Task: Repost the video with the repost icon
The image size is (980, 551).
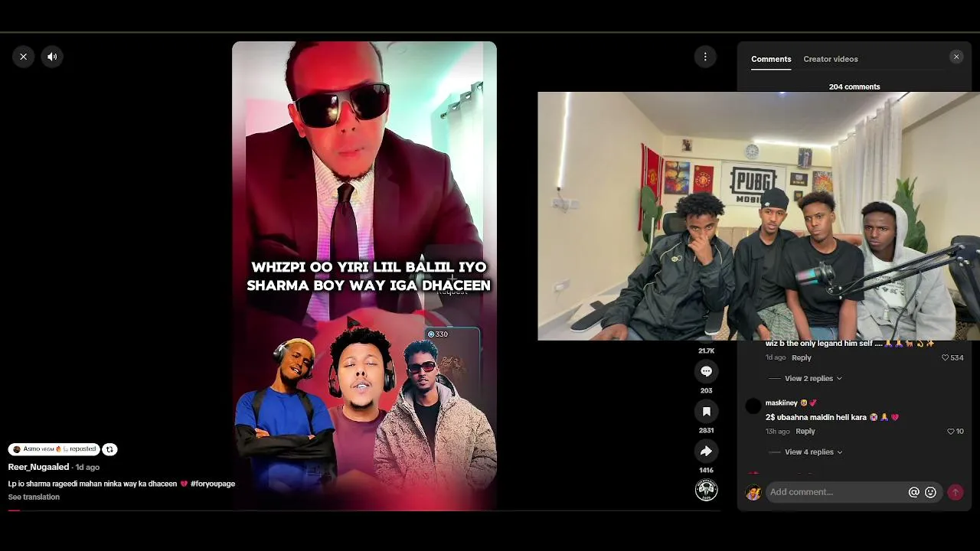Action: [109, 449]
